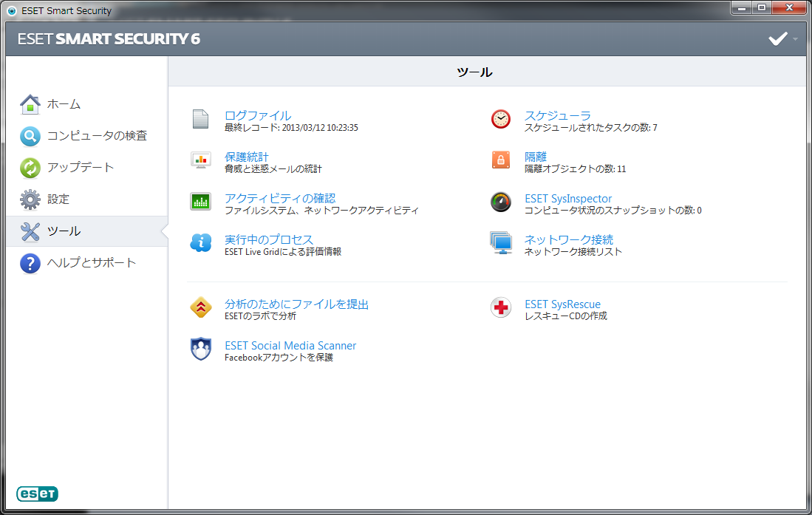This screenshot has width=812, height=515.
Task: Open the スケジューラ link
Action: coord(558,115)
